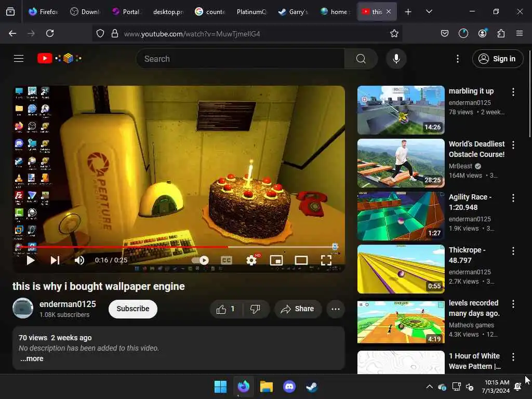Enter full screen mode
Viewport: 532px width, 399px height.
point(326,260)
